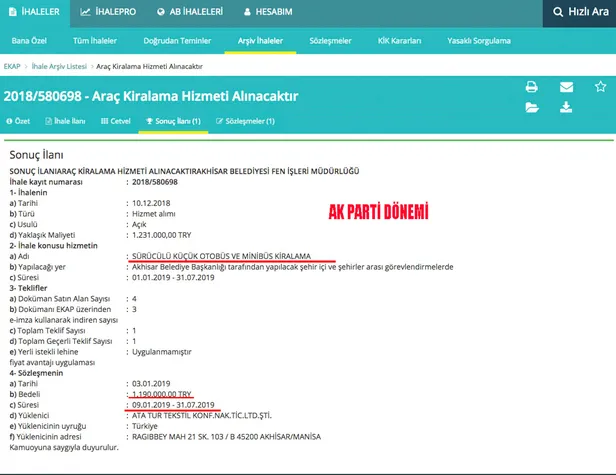Go to Bana Özel section
The width and height of the screenshot is (616, 475).
[x=29, y=41]
